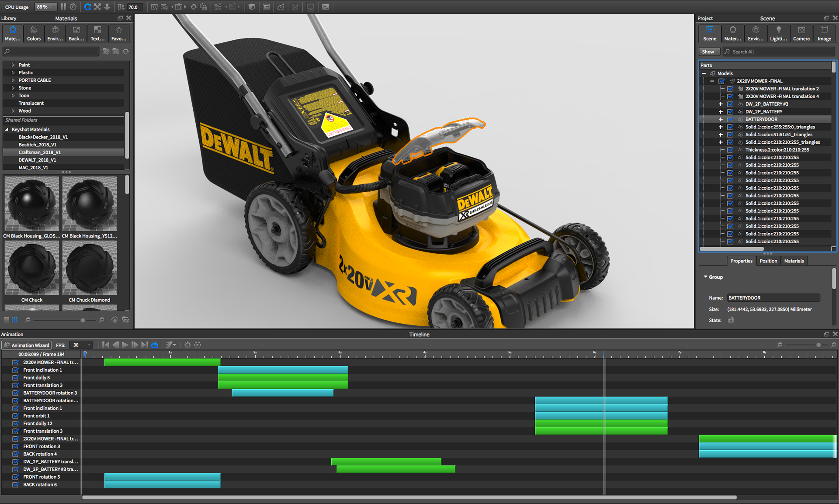Toggle the FRONT rotation 3 checkbox
839x504 pixels.
[x=15, y=446]
